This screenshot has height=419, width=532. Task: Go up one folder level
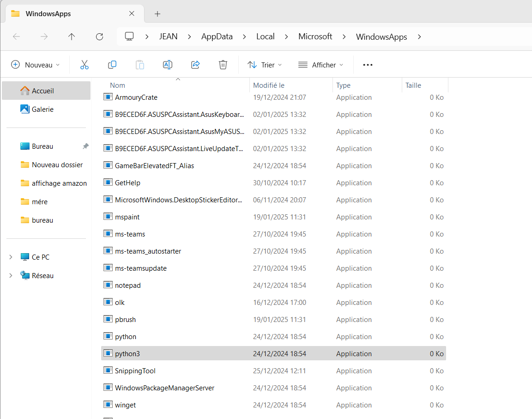[x=72, y=36]
